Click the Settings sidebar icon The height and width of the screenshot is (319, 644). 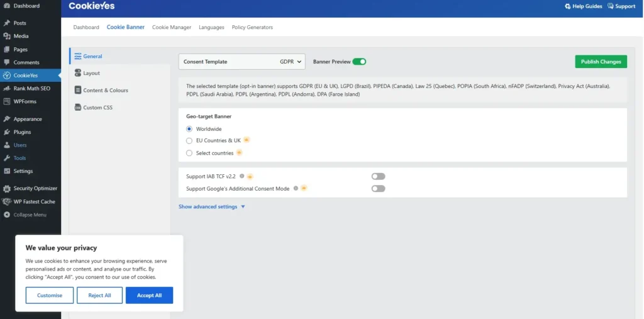(x=6, y=171)
